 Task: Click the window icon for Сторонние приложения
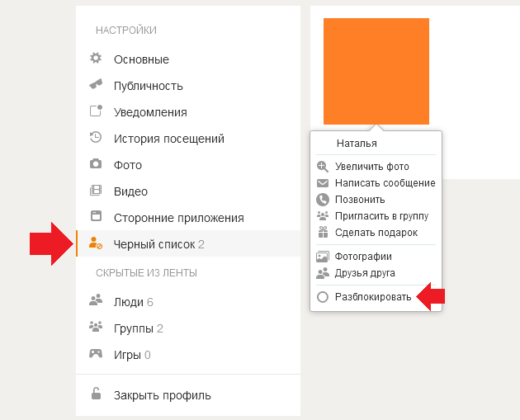point(96,216)
